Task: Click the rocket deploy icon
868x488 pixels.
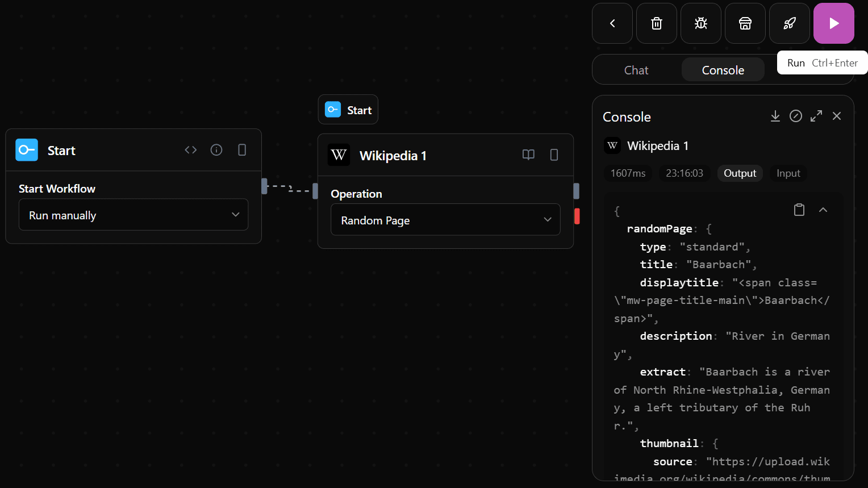Action: coord(789,23)
